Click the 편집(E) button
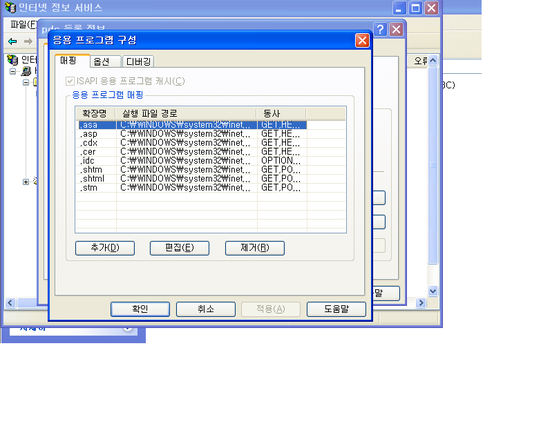Screen dimensions: 550x424 [180, 248]
